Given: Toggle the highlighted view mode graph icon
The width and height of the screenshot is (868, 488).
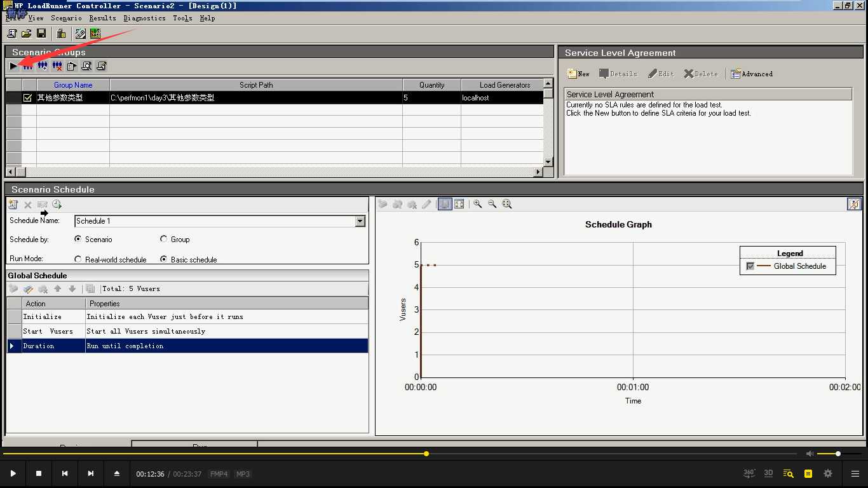Looking at the screenshot, I should 445,204.
